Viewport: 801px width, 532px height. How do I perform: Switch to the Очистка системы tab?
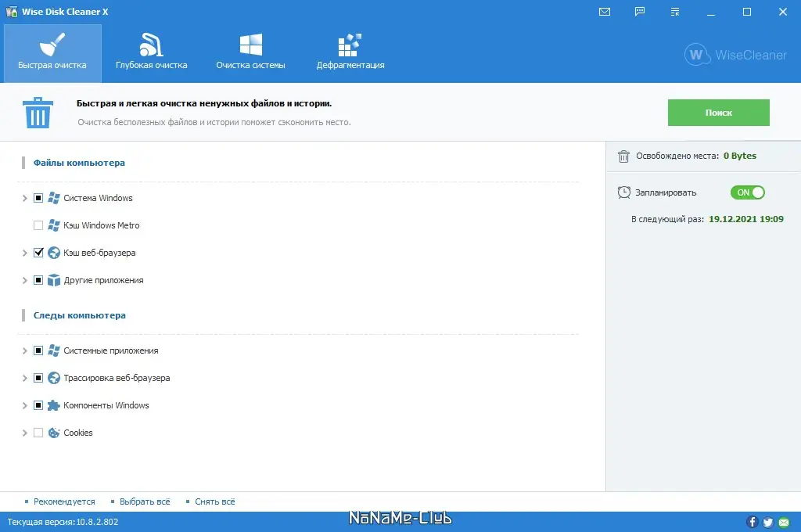[250, 53]
